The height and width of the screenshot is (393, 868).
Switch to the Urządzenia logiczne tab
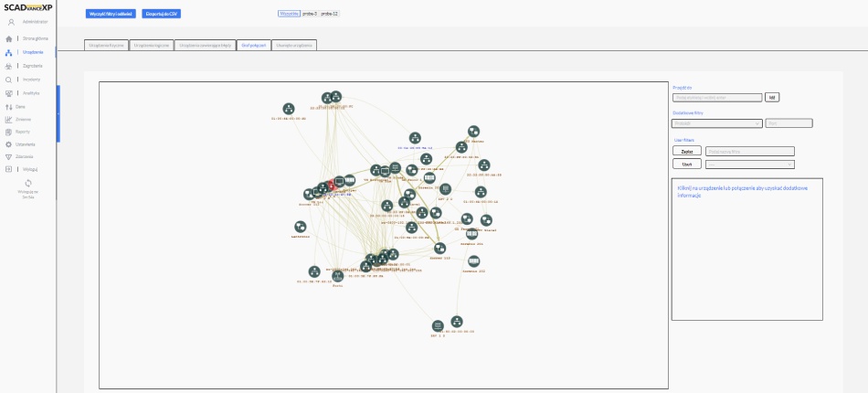point(151,44)
